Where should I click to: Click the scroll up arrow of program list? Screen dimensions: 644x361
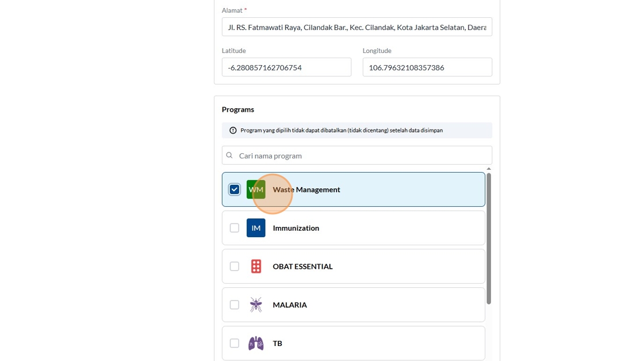click(x=489, y=169)
